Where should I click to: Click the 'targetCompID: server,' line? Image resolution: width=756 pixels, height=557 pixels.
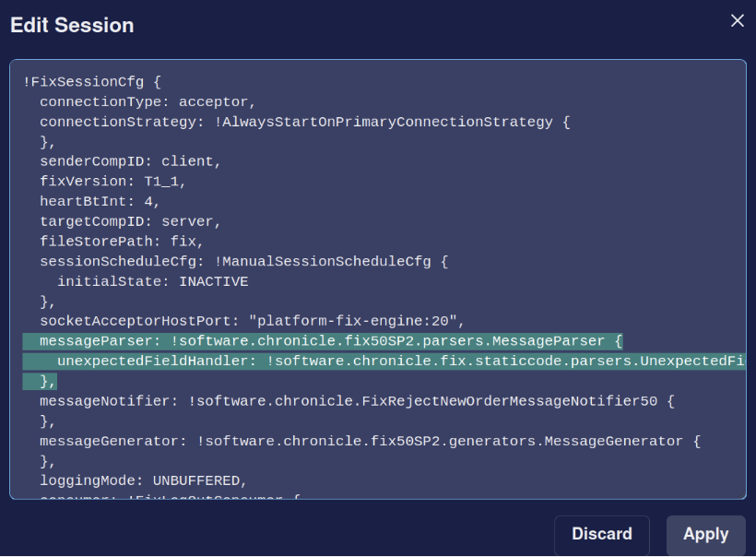(130, 222)
